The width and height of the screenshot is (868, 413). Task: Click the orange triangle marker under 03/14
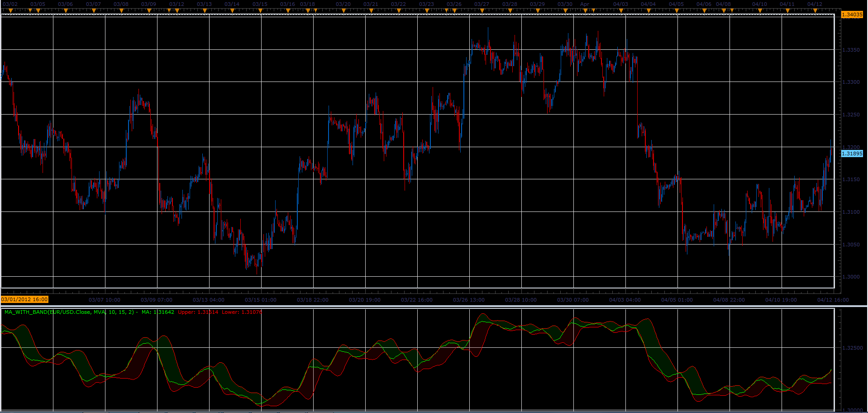point(232,11)
